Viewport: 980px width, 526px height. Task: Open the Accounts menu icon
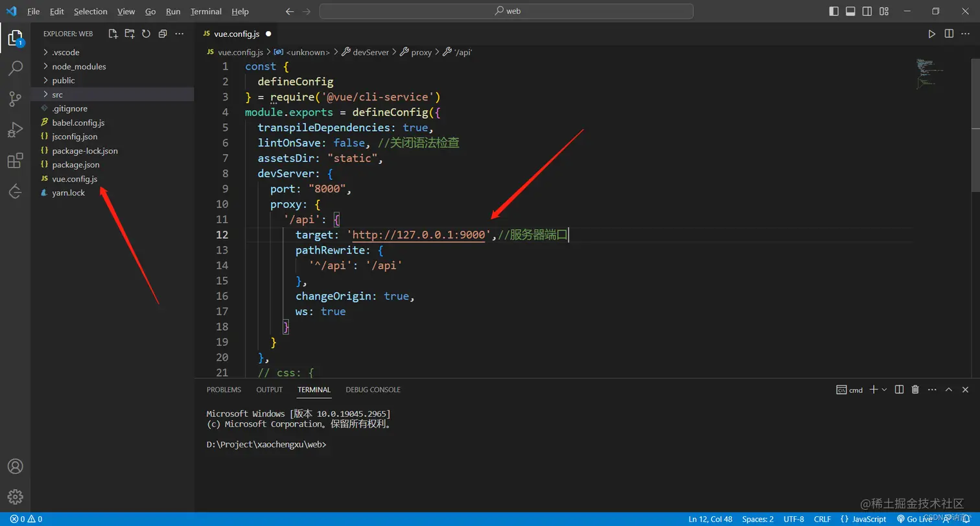point(15,466)
